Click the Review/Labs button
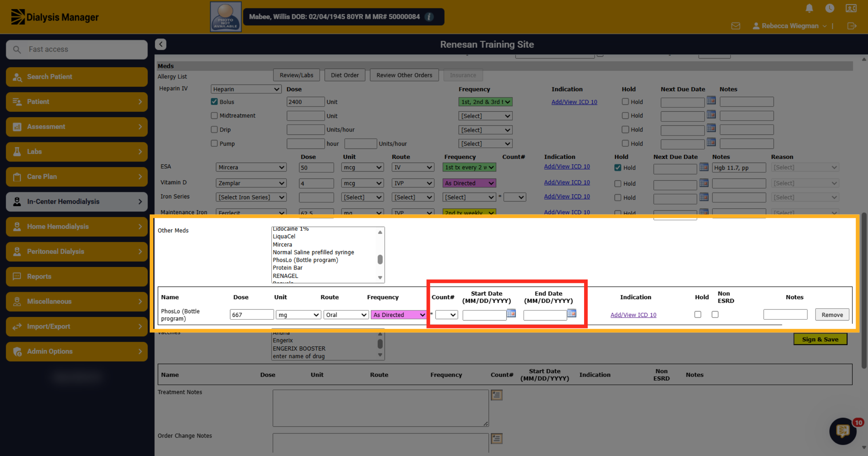This screenshot has height=456, width=868. [x=297, y=75]
